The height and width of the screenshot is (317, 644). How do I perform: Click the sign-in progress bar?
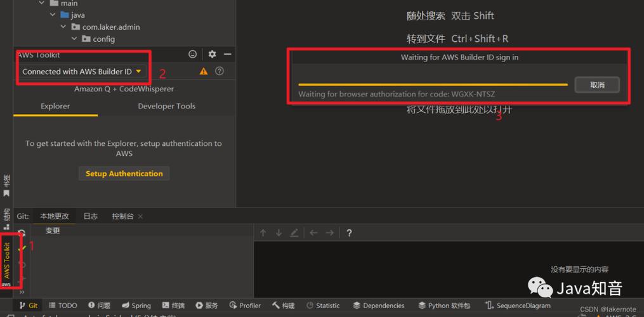click(x=433, y=84)
